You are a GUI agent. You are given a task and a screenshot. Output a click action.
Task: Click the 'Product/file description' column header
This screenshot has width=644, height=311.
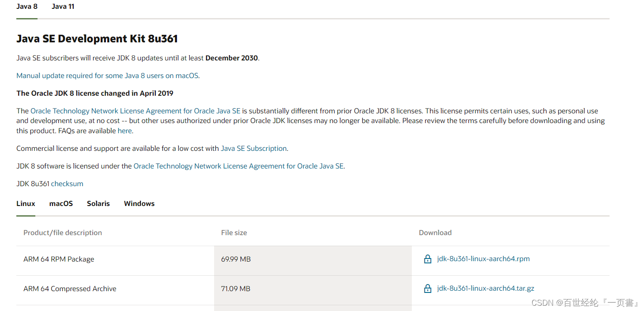coord(63,232)
